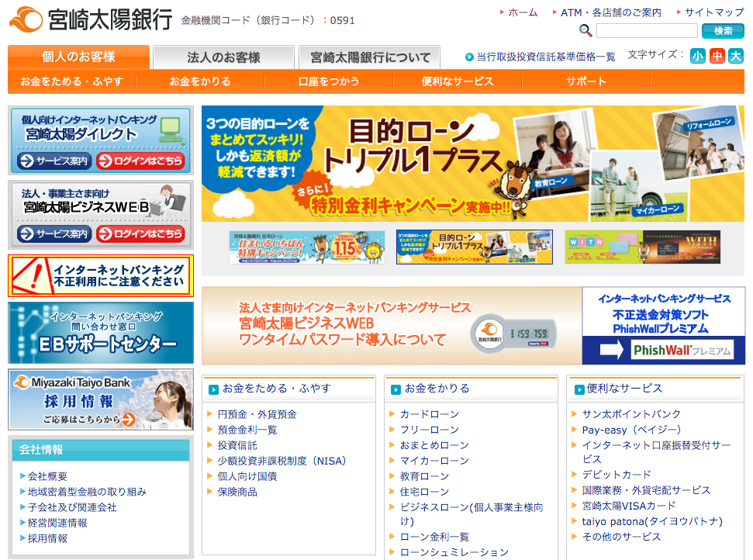Open 宮崎太陽VISAカード link
Image resolution: width=753 pixels, height=560 pixels.
(629, 505)
